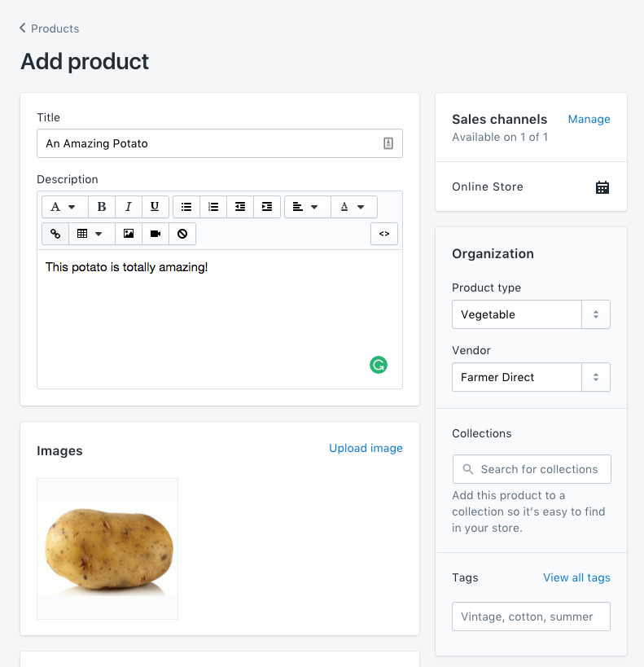Toggle bulleted list formatting

(x=186, y=206)
